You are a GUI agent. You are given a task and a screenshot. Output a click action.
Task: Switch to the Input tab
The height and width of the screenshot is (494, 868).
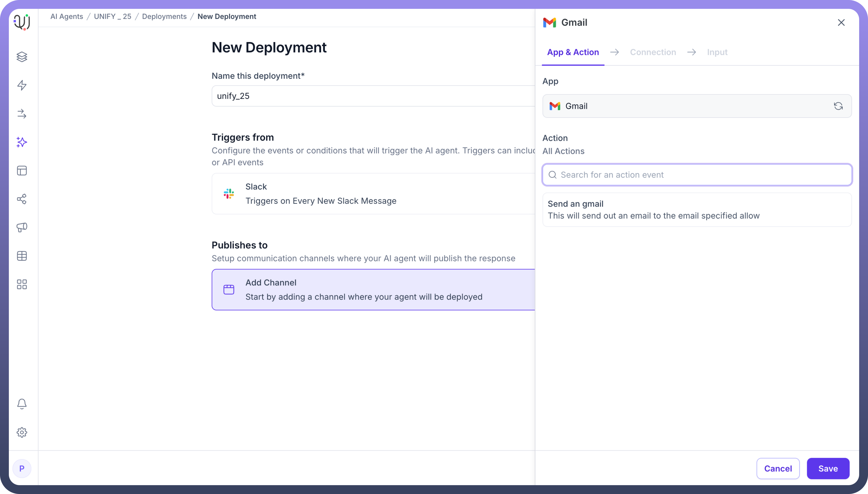pyautogui.click(x=717, y=52)
